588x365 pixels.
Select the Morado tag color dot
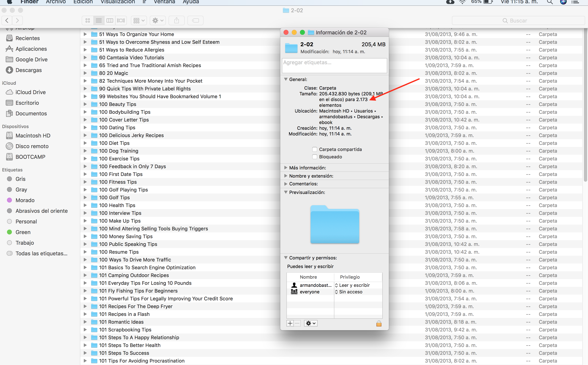(9, 200)
